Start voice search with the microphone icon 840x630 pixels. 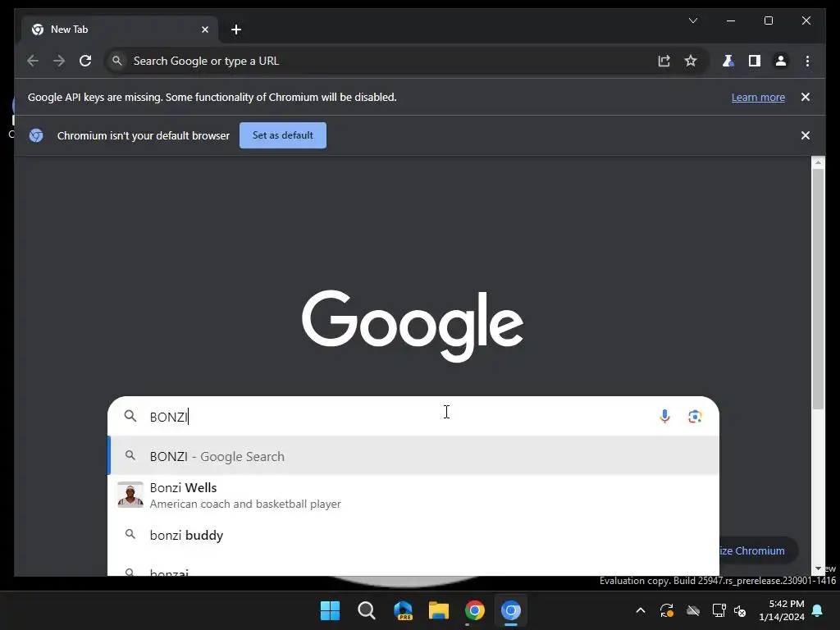(x=664, y=416)
